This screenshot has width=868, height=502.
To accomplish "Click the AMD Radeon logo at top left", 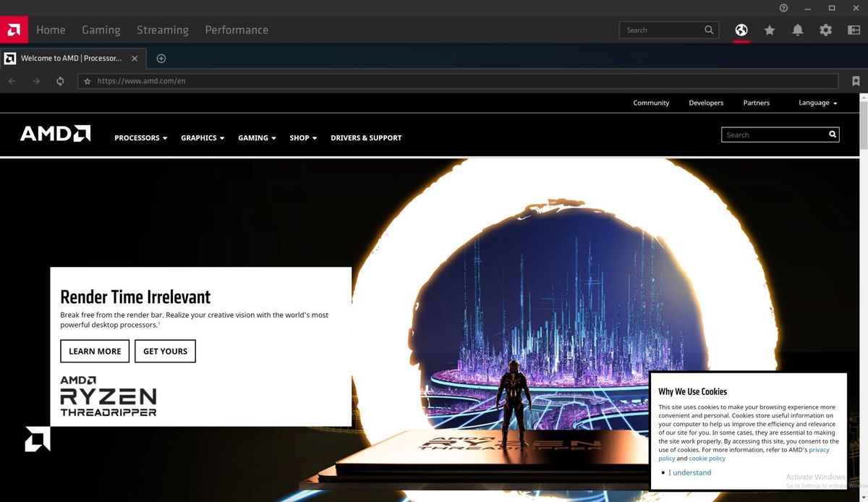I will [13, 30].
